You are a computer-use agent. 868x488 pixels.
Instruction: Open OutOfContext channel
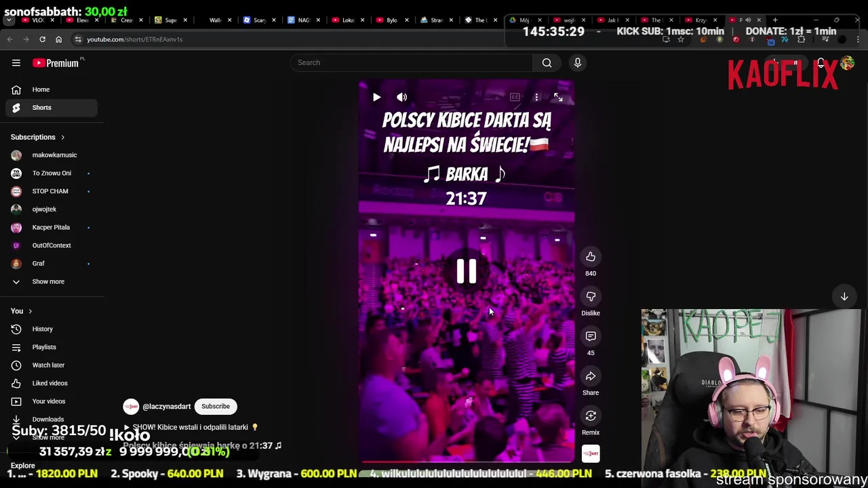pos(52,245)
